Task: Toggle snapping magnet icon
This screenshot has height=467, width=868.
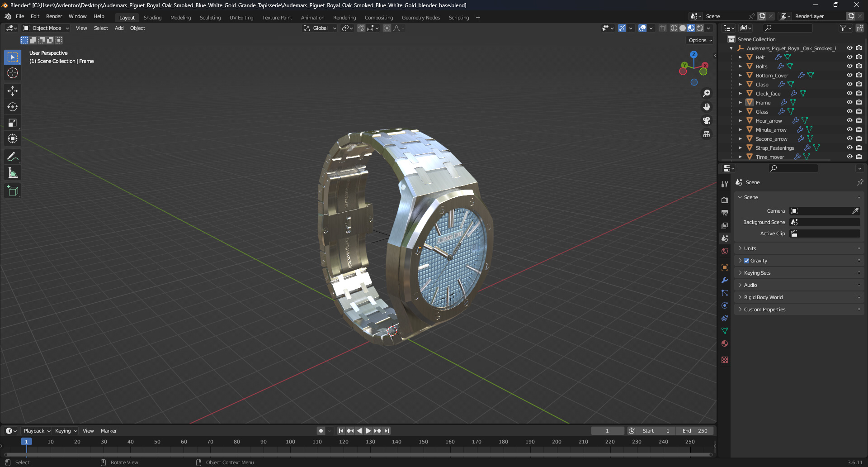Action: (x=361, y=28)
